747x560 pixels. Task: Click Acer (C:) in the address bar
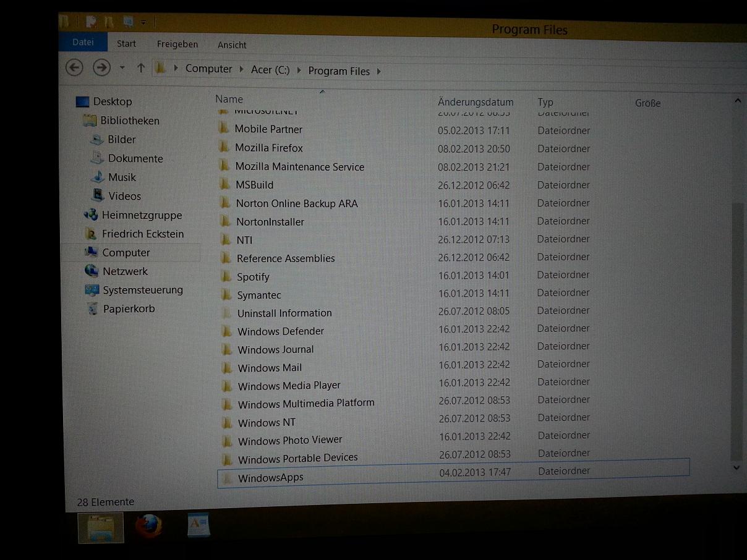270,70
